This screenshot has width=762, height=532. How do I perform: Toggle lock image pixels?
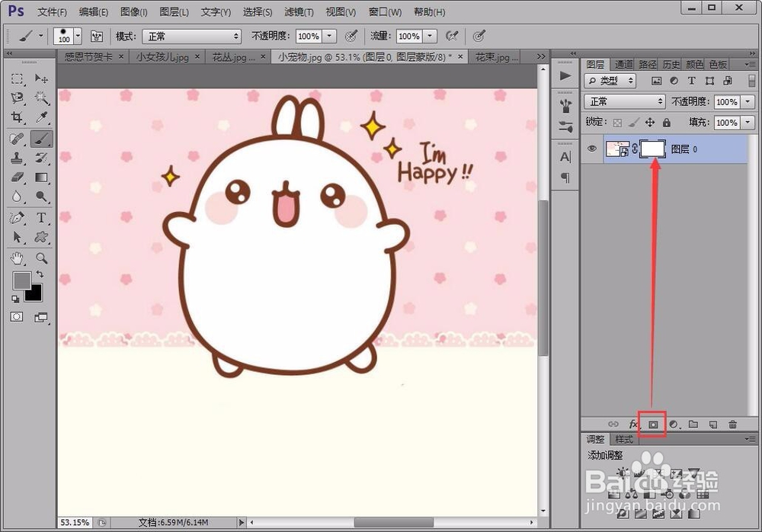[x=634, y=123]
